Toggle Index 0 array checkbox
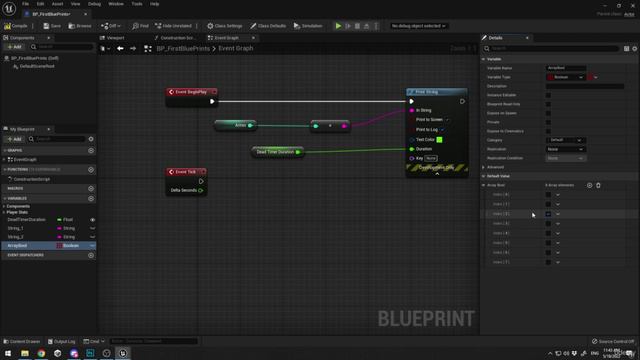The height and width of the screenshot is (360, 640). click(x=548, y=195)
